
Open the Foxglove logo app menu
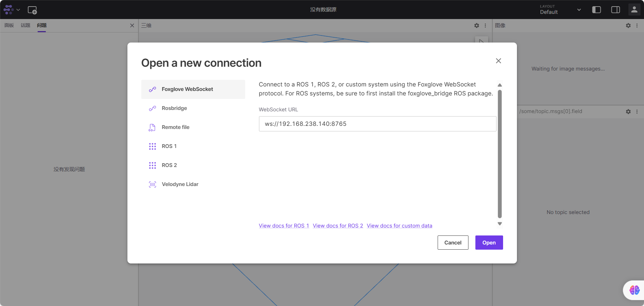click(12, 10)
